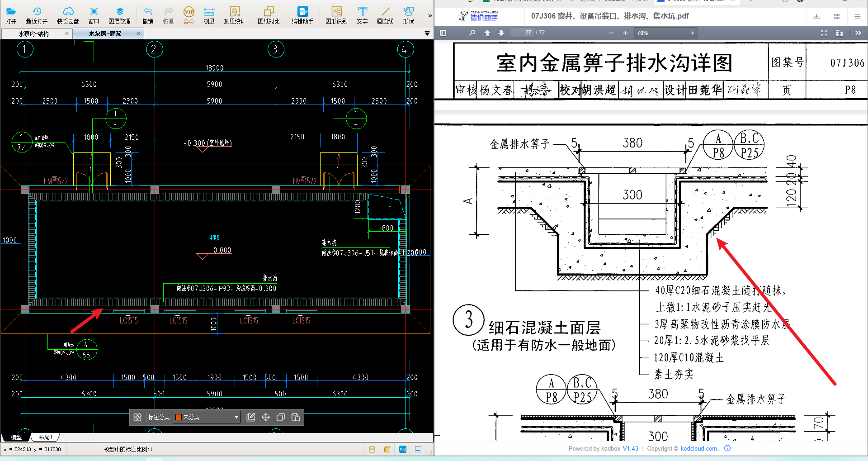
Task: Go to the previous PDF page
Action: pyautogui.click(x=487, y=33)
